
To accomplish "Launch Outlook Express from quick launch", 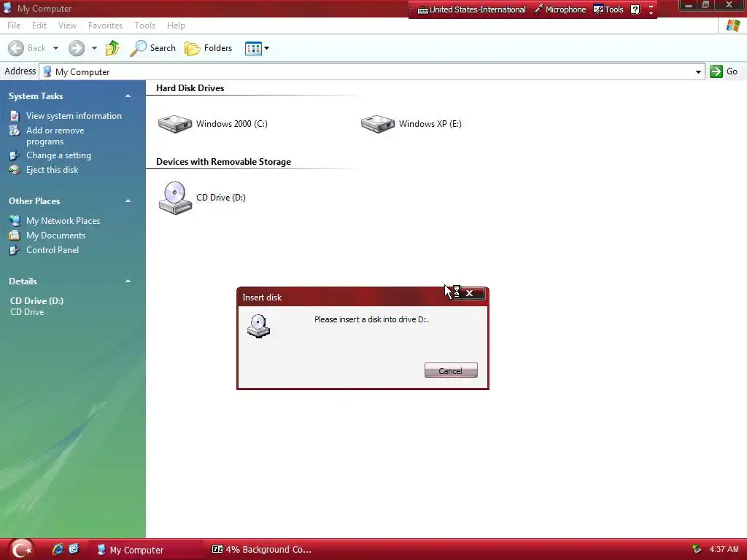I will [x=74, y=549].
